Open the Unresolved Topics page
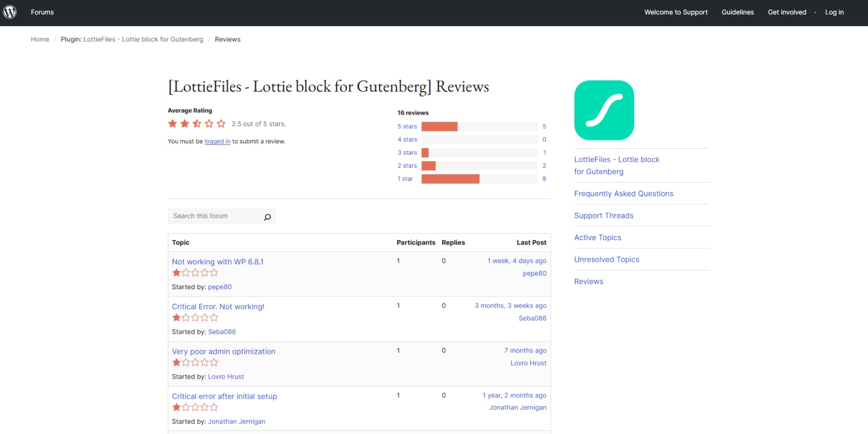Viewport: 868px width, 434px height. pos(607,259)
